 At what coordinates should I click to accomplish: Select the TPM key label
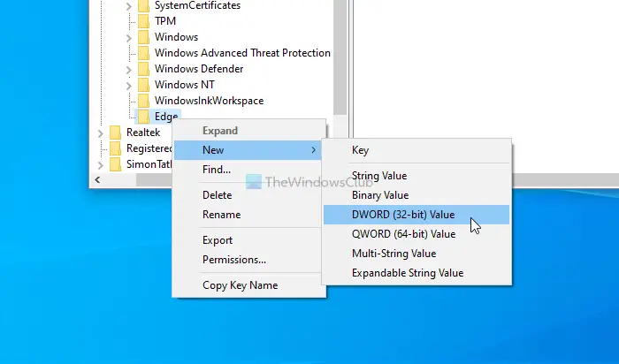point(165,21)
